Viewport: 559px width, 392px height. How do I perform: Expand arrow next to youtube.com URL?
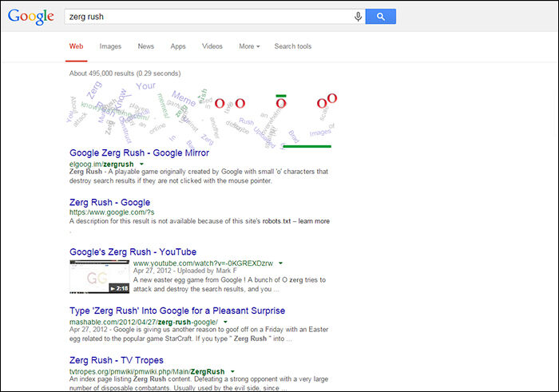280,263
